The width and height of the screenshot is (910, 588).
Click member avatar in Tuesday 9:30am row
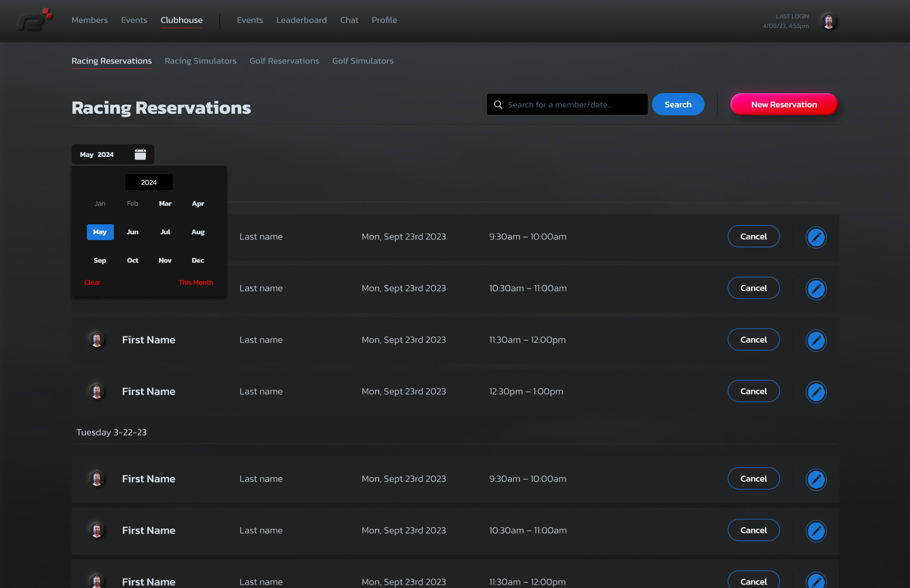point(97,479)
